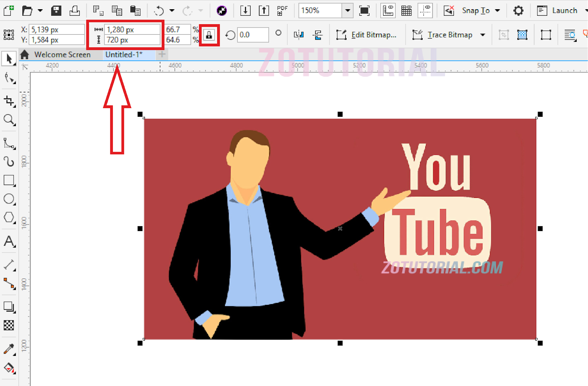Image resolution: width=588 pixels, height=386 pixels.
Task: Select the Pick tool
Action: (9, 59)
